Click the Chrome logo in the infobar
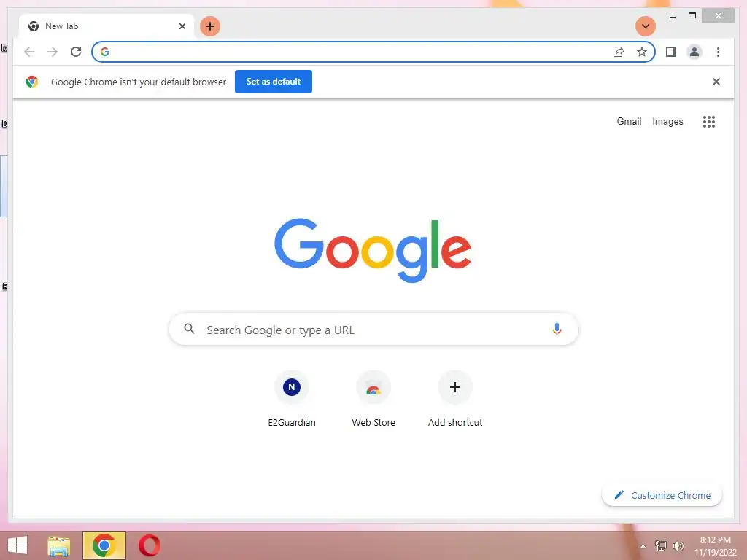747x560 pixels. pos(32,82)
